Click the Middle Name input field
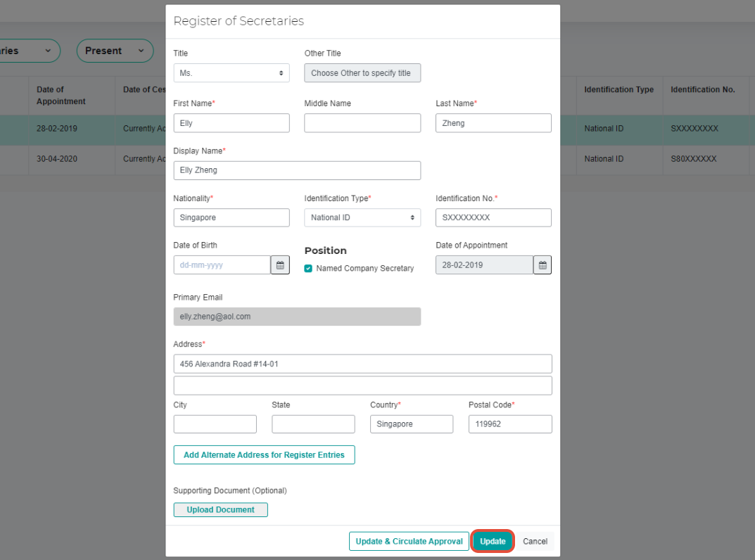 pos(362,122)
